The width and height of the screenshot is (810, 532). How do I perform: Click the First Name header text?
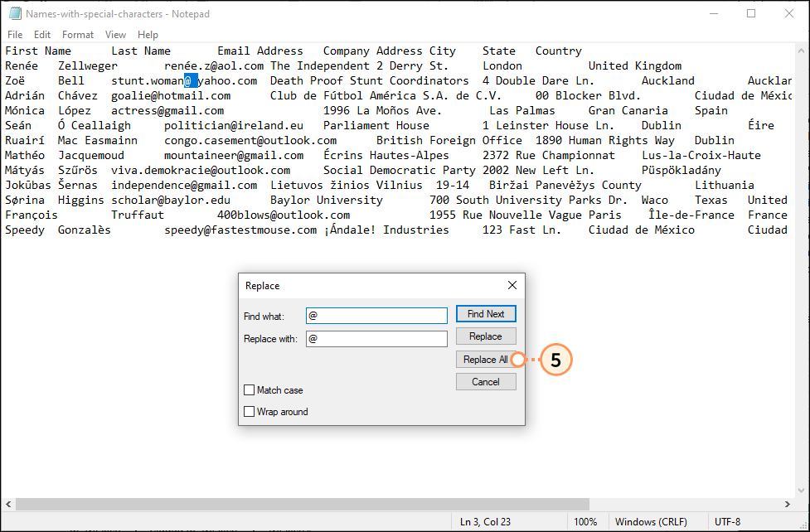pos(38,51)
